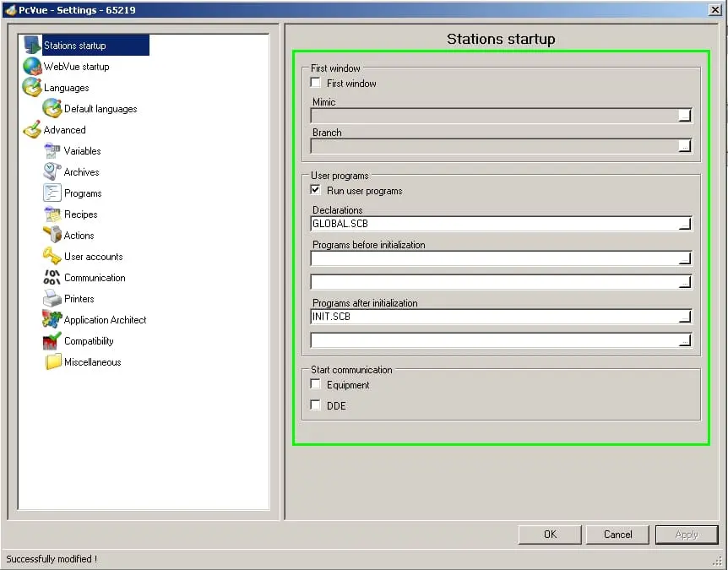Open browse button for Declarations field
The width and height of the screenshot is (728, 570).
coord(685,224)
